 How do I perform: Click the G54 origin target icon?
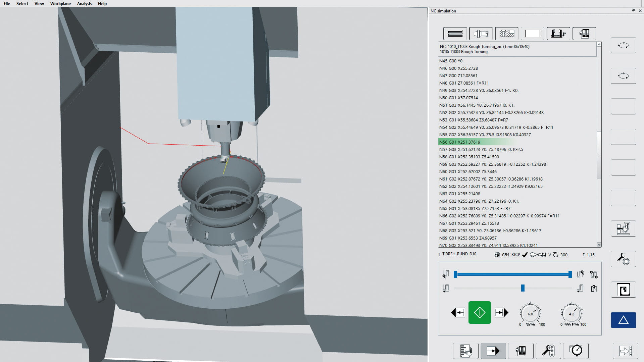pos(497,255)
